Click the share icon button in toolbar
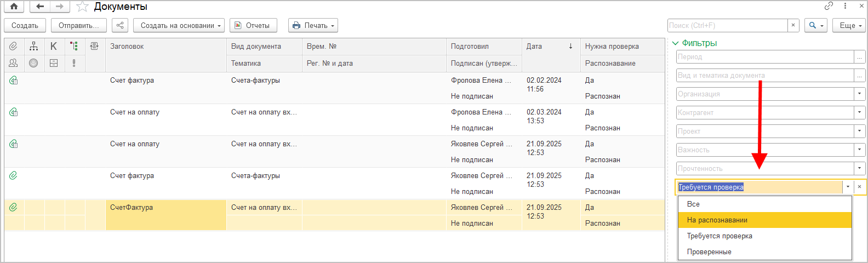The height and width of the screenshot is (263, 868). pyautogui.click(x=119, y=25)
